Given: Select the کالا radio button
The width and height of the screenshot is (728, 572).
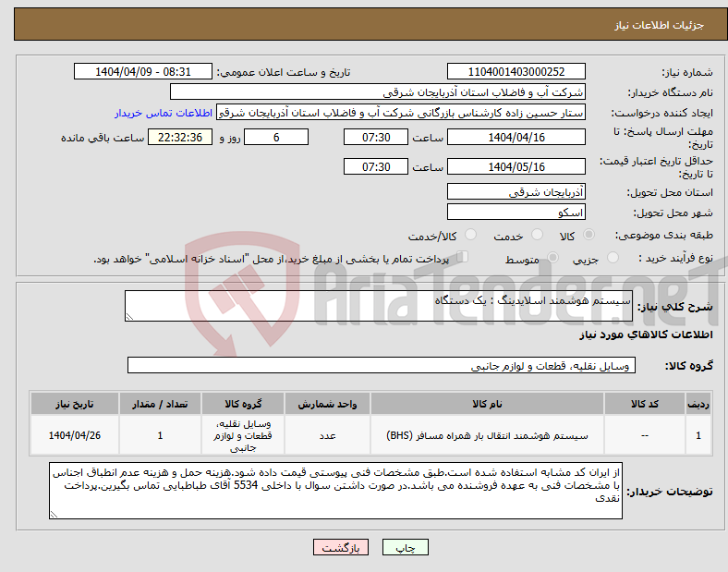Looking at the screenshot, I should (x=588, y=235).
